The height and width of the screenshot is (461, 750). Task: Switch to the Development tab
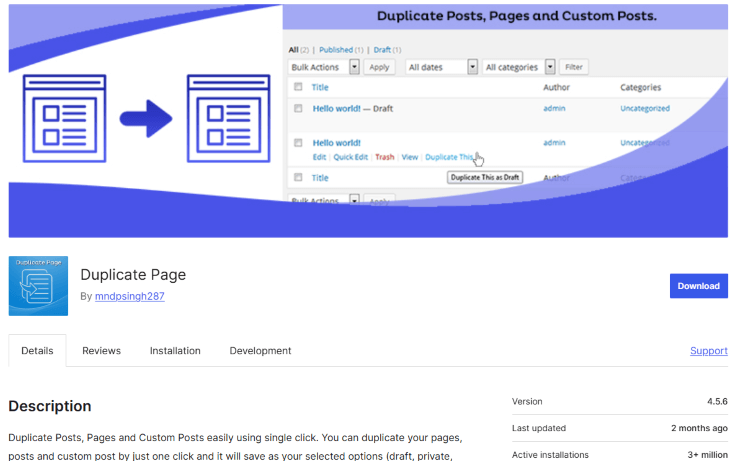[x=260, y=351]
